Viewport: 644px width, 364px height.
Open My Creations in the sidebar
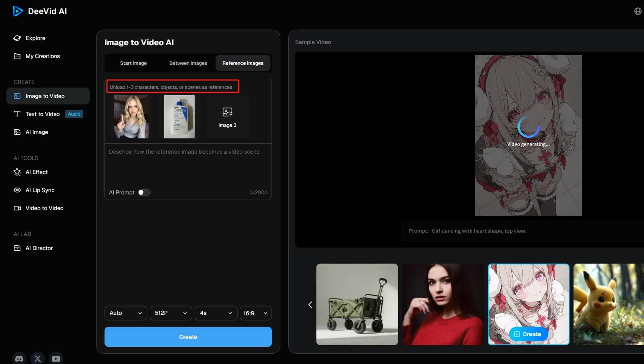pos(43,56)
